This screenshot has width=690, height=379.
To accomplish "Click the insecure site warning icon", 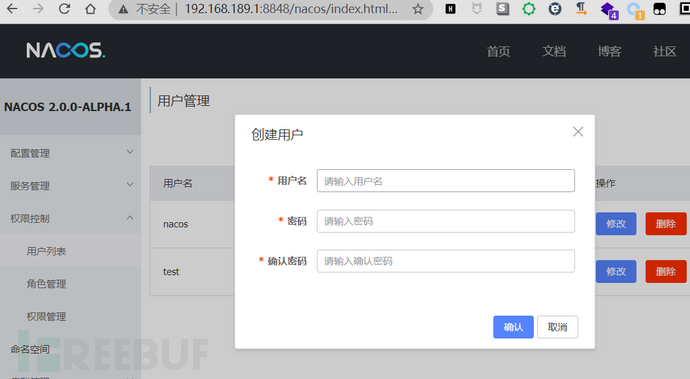I will click(x=123, y=9).
